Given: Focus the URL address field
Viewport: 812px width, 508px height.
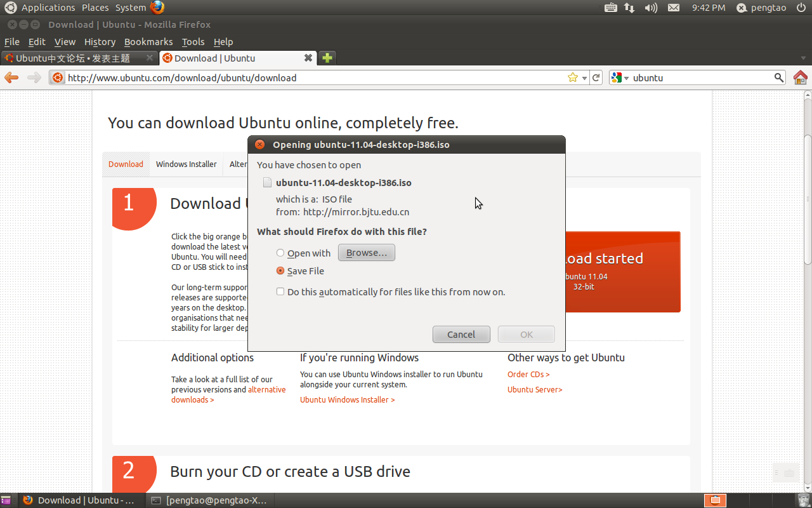Looking at the screenshot, I should point(315,77).
